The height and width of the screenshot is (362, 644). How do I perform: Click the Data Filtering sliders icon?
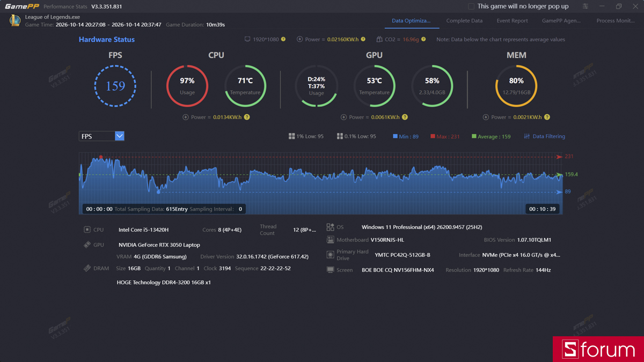(527, 136)
